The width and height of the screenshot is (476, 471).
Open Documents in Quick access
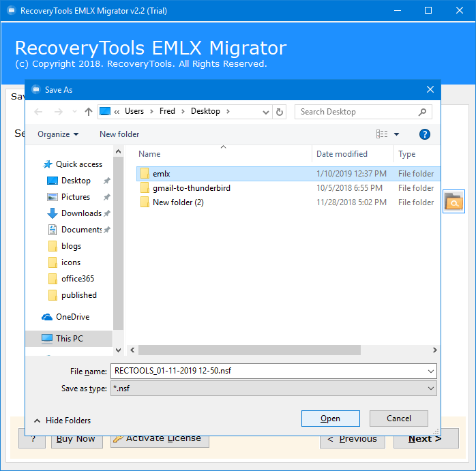81,230
